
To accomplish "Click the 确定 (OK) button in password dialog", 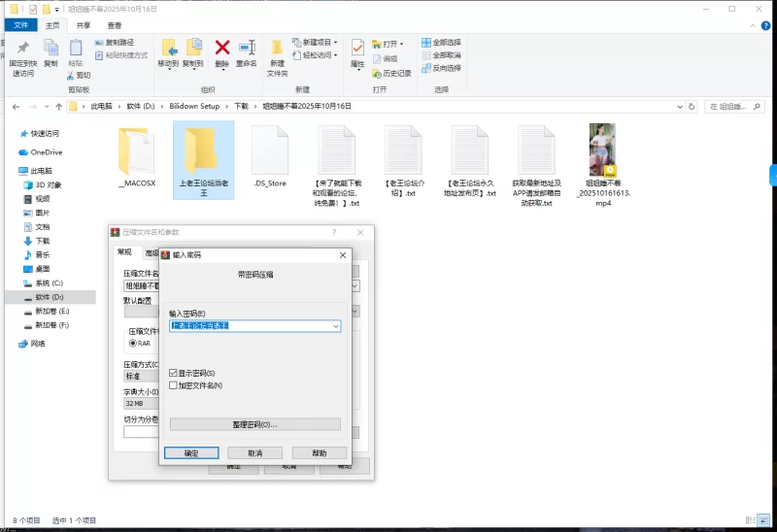I will coord(191,453).
